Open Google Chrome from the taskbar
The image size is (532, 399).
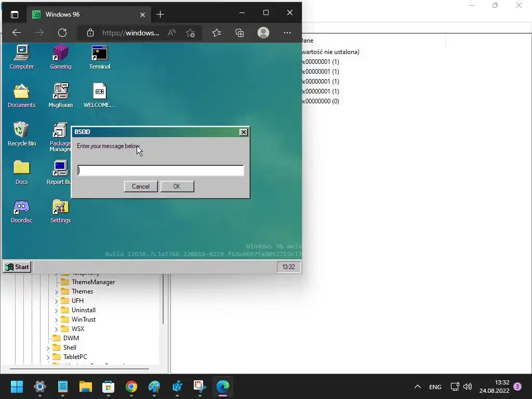(x=131, y=387)
